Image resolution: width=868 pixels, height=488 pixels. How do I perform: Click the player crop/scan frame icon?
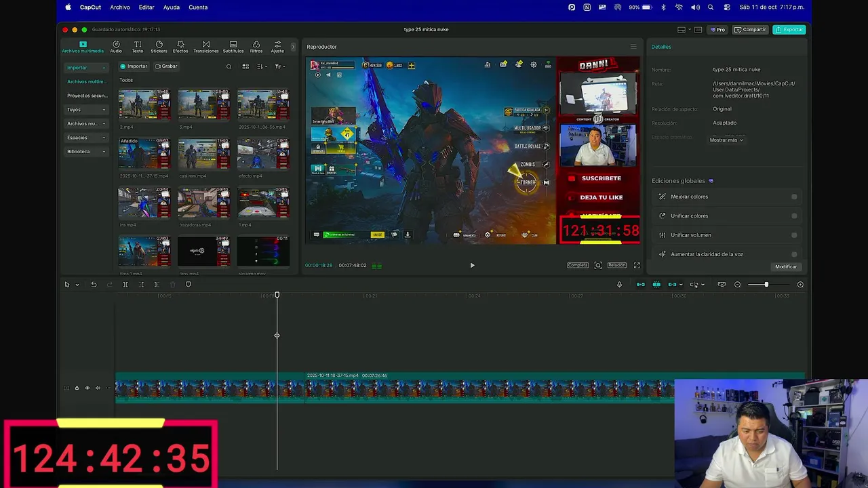coord(598,265)
